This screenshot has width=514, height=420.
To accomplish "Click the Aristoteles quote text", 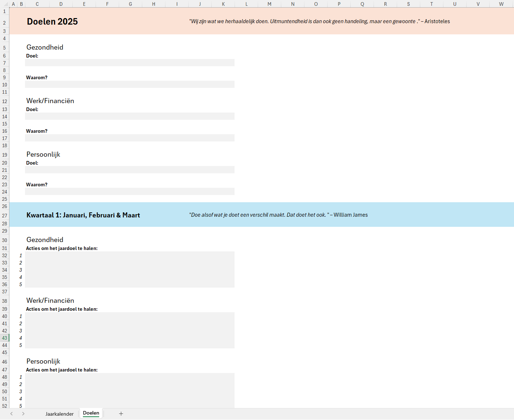I will pyautogui.click(x=319, y=21).
